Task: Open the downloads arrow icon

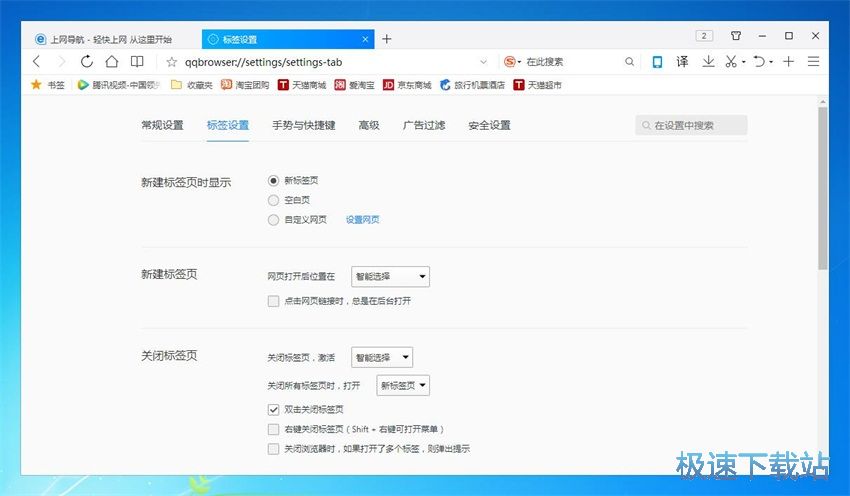Action: tap(708, 62)
